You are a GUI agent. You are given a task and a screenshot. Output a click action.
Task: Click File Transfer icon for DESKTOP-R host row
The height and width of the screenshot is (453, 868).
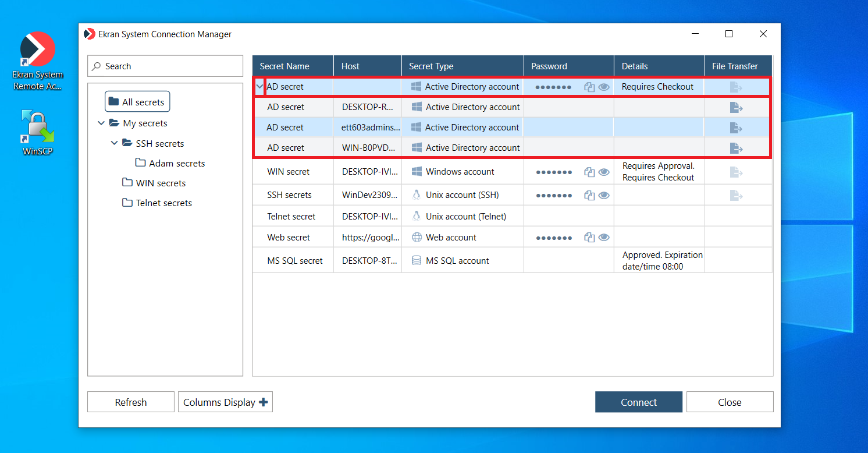point(736,107)
